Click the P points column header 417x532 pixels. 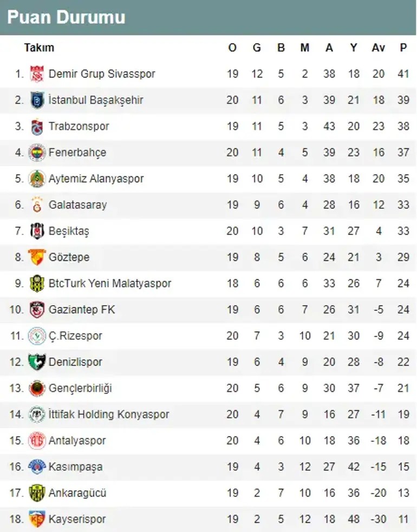[x=403, y=48]
